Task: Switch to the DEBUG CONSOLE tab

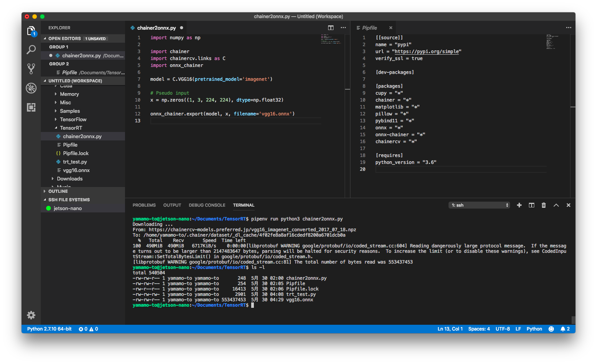Action: coord(207,205)
